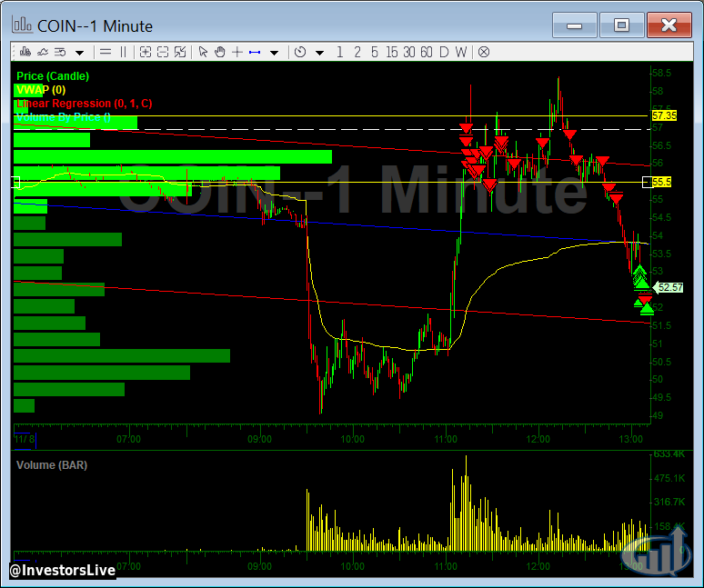Switch to Weekly (W) interval
Screen dimensions: 704x588
[460, 52]
